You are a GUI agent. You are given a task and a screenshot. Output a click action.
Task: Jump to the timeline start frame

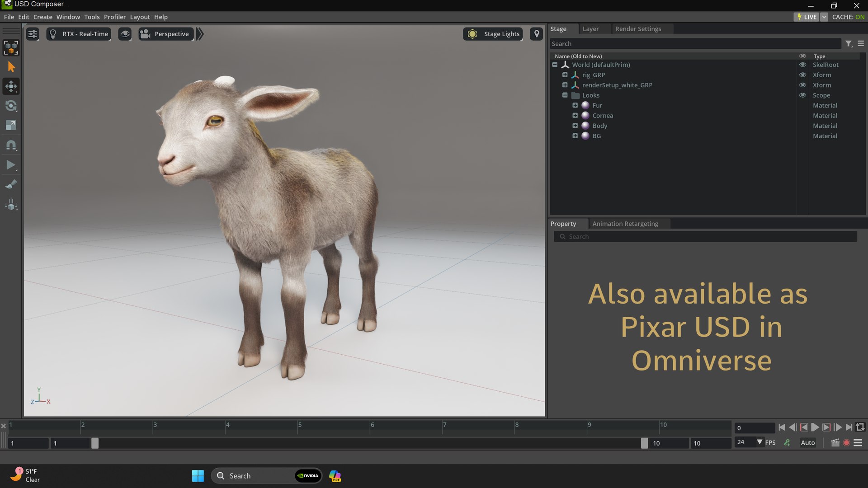click(782, 427)
